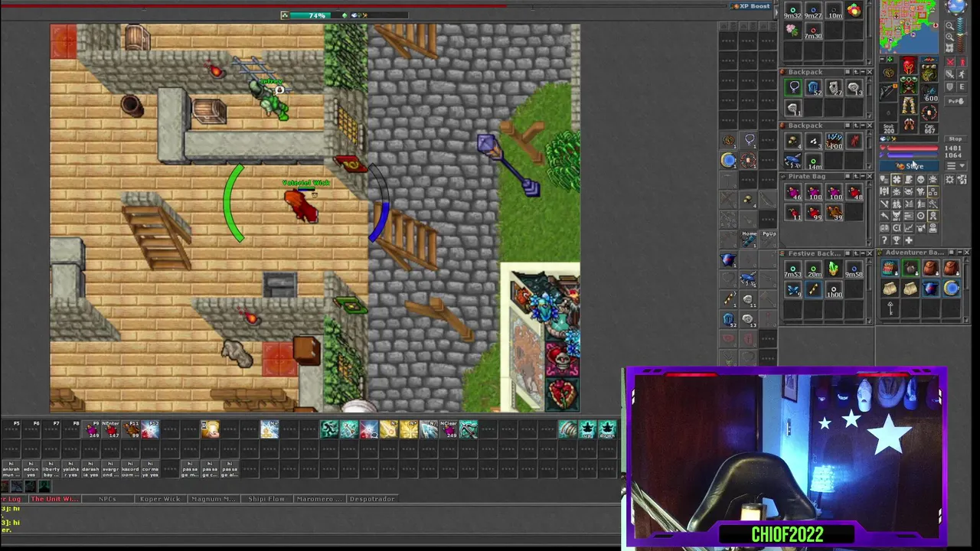Switch to the NPCs chat tab
The image size is (980, 551).
(x=107, y=499)
